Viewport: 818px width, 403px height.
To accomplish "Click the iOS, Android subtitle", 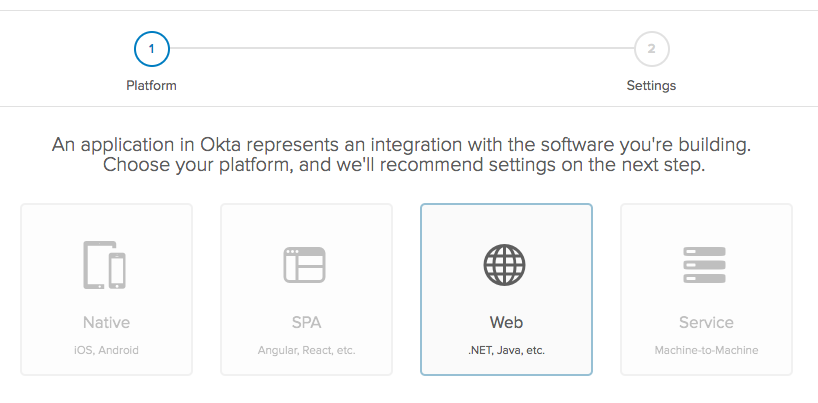I will (x=106, y=351).
